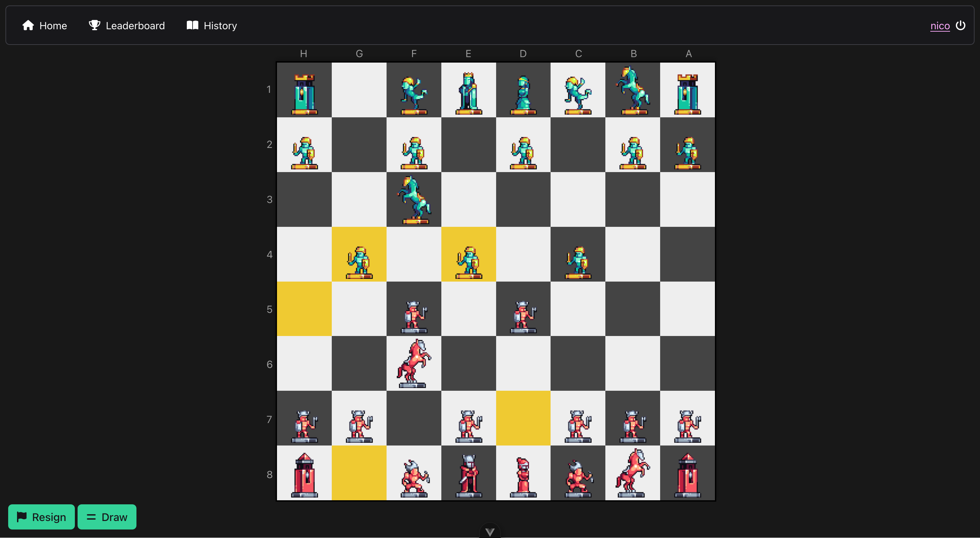The width and height of the screenshot is (980, 538).
Task: Click the highlighted empty D7 square
Action: point(523,418)
